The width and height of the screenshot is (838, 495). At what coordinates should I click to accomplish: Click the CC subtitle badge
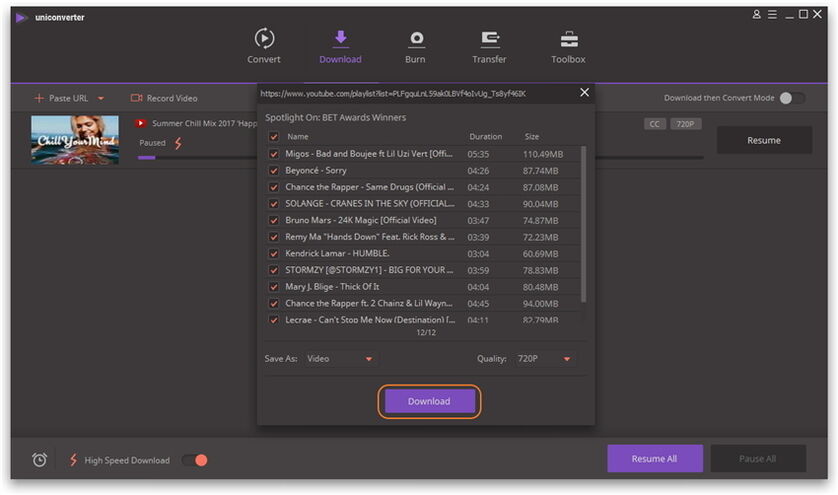(x=655, y=124)
